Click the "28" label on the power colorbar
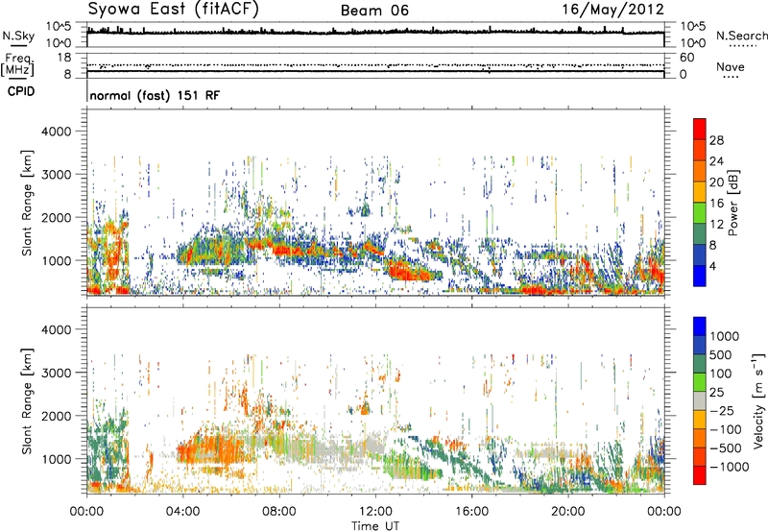The width and height of the screenshot is (768, 532). pyautogui.click(x=716, y=140)
